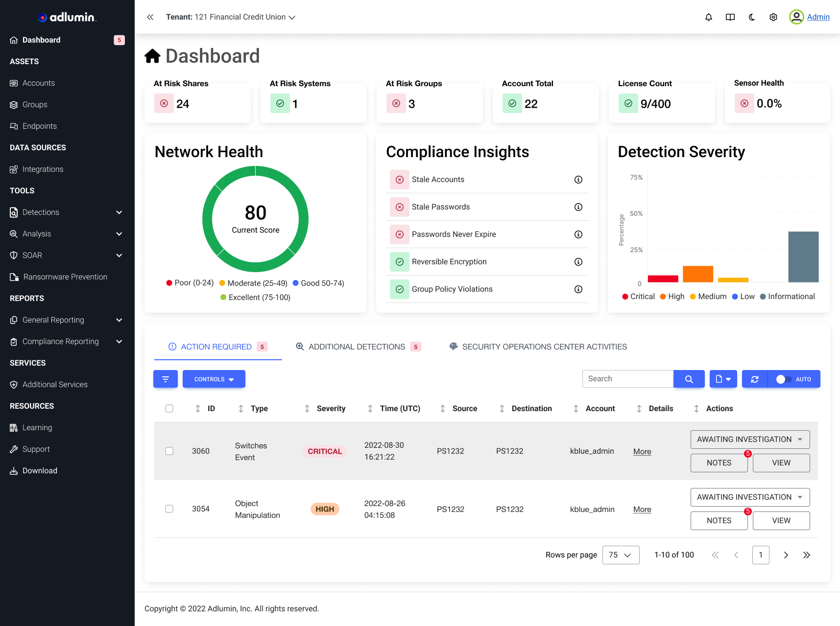Open documentation via the book icon

[x=730, y=17]
